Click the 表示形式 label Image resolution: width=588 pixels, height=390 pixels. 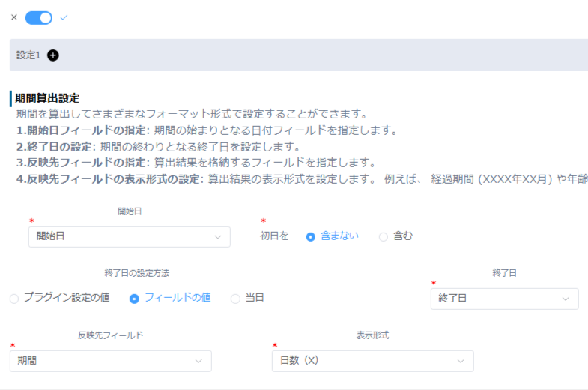click(373, 335)
